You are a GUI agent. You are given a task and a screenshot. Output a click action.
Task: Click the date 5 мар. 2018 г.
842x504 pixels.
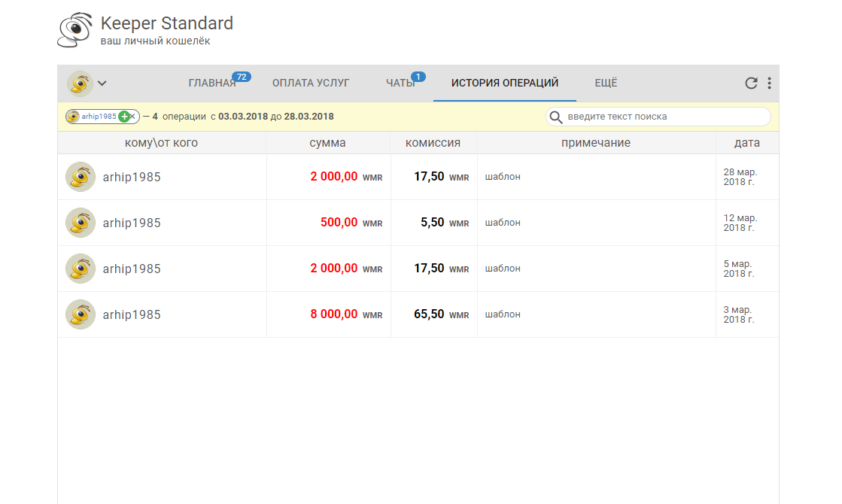coord(738,269)
